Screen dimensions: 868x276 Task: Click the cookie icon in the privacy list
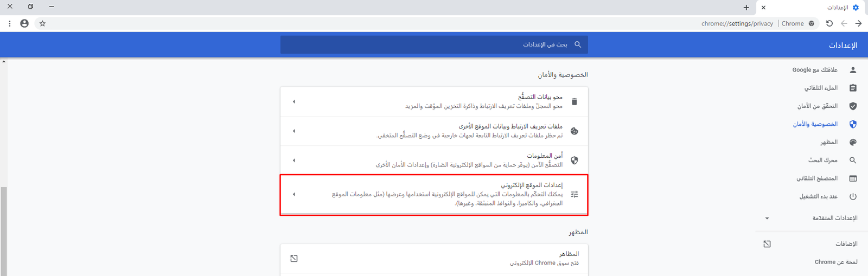pos(575,131)
